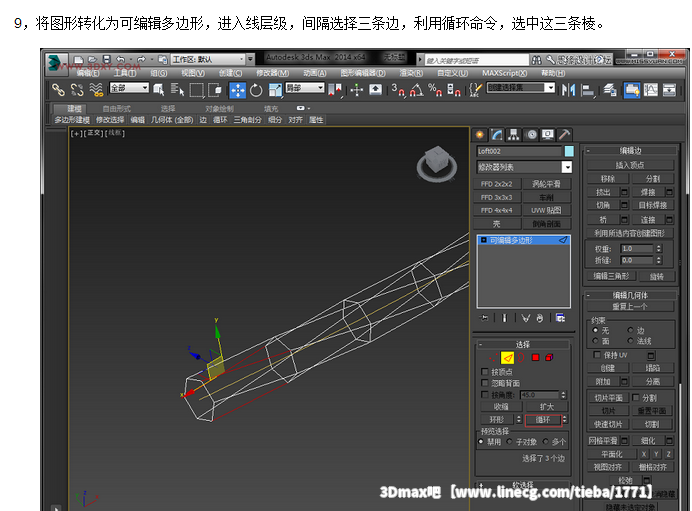Image resolution: width=692 pixels, height=511 pixels.
Task: Open the 全部 selection filter dropdown
Action: pos(129,88)
